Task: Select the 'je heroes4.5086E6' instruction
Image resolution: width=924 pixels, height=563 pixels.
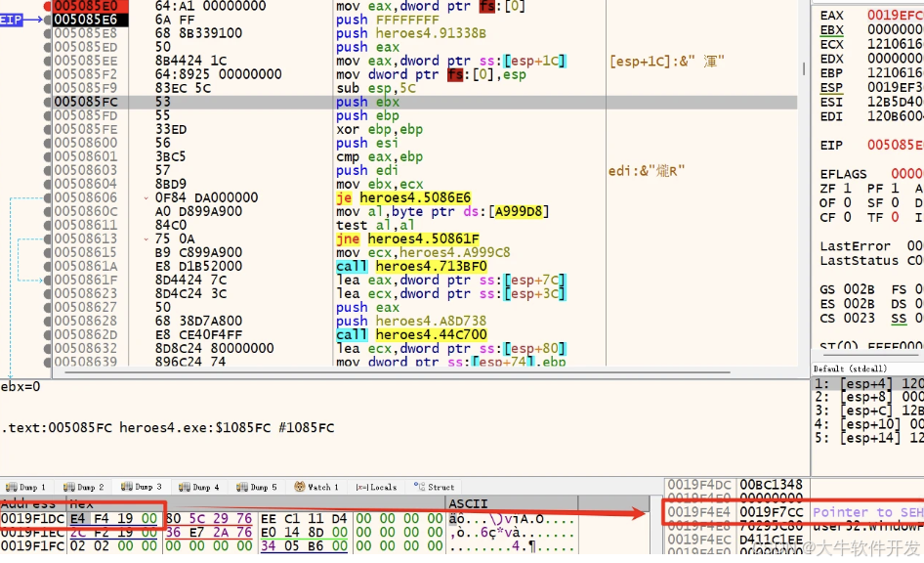Action: (403, 197)
